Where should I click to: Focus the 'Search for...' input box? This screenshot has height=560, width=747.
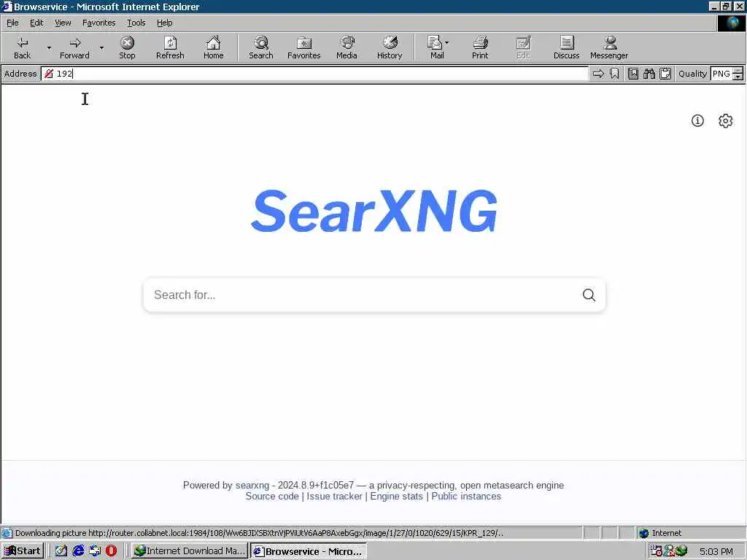tap(361, 295)
